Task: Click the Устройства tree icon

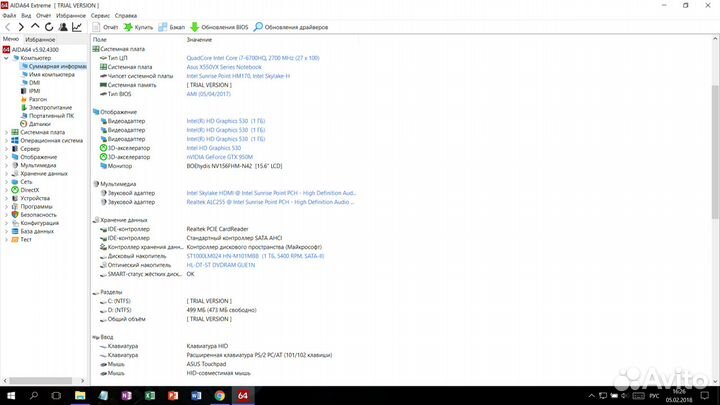Action: pyautogui.click(x=15, y=198)
